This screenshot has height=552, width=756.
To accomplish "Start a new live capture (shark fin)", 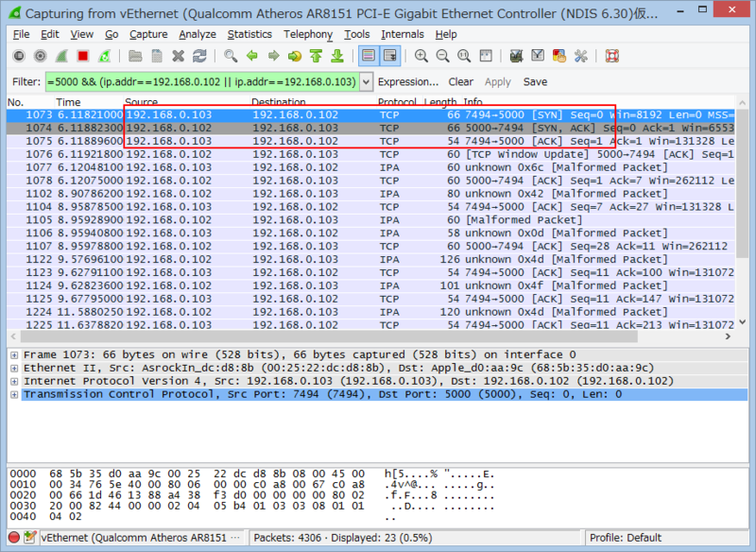I will (61, 56).
